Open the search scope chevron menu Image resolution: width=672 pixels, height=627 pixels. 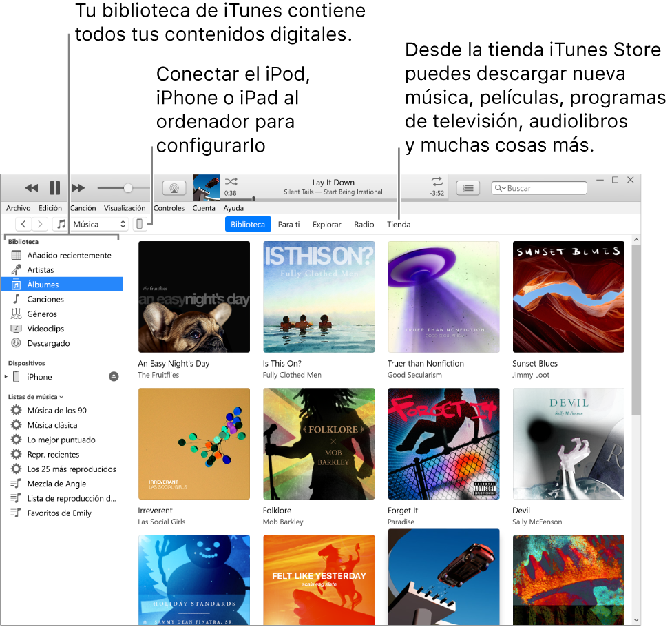coord(503,187)
